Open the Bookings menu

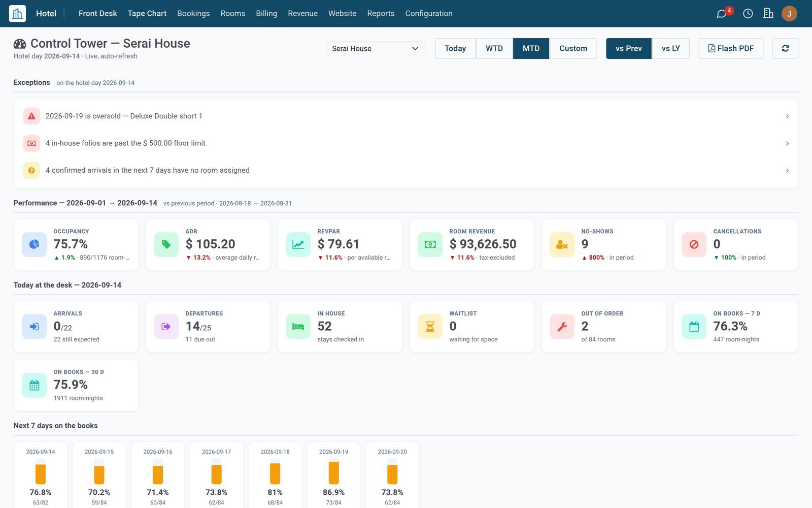193,13
